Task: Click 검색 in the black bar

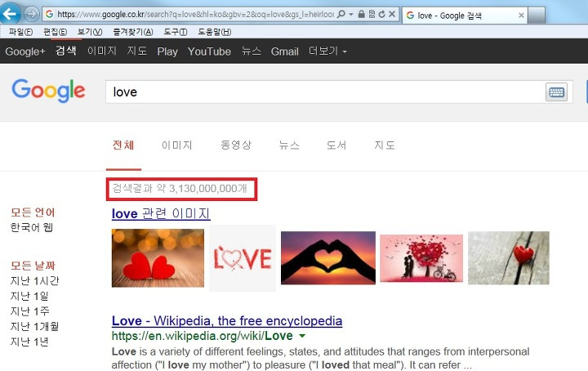Action: [x=66, y=51]
